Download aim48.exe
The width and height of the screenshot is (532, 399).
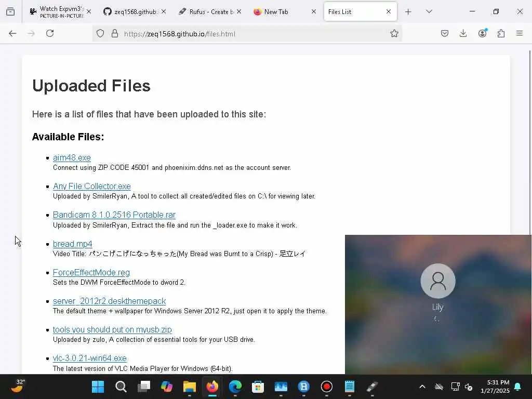pyautogui.click(x=72, y=158)
